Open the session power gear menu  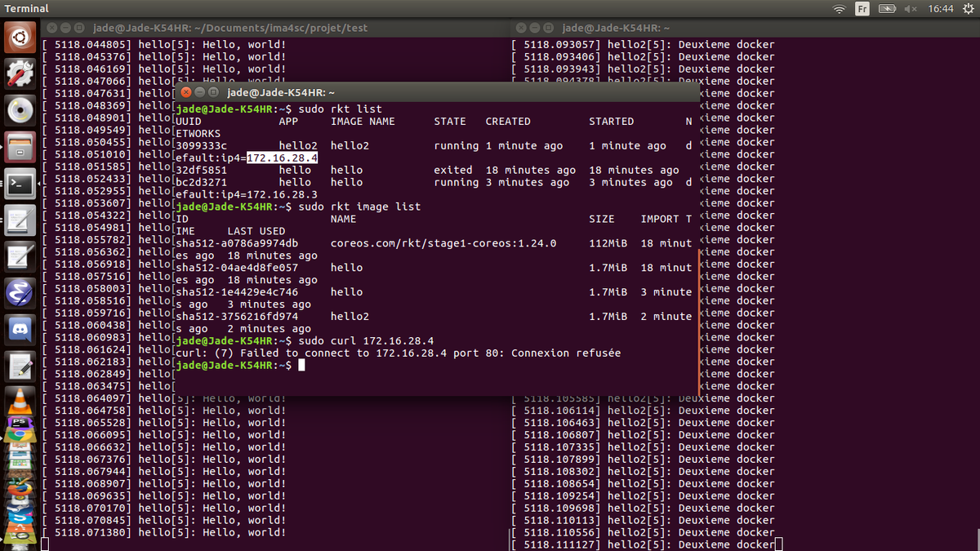click(968, 9)
